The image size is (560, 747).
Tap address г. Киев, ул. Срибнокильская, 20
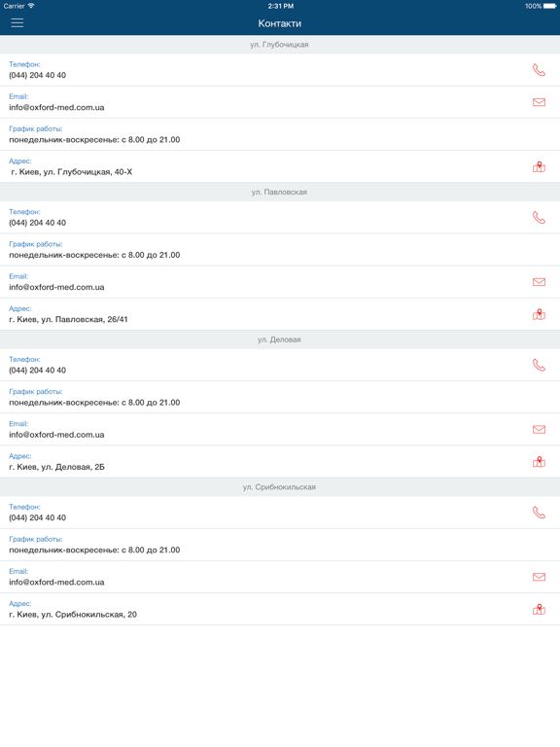click(x=73, y=615)
